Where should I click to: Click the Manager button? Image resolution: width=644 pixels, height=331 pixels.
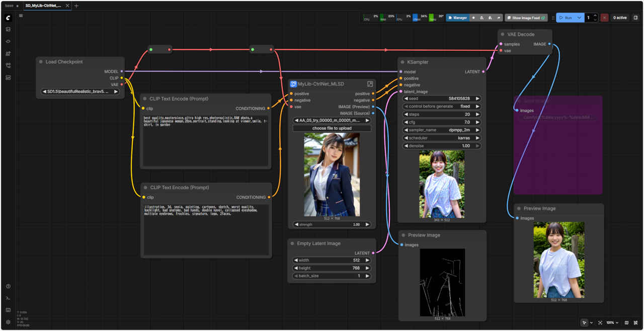coord(457,18)
